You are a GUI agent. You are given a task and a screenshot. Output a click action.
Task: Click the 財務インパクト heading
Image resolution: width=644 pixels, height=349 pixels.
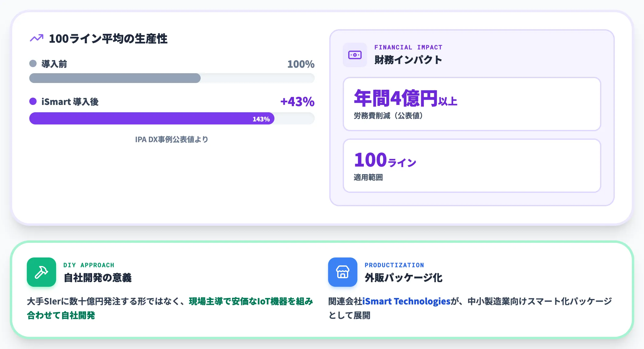[408, 60]
